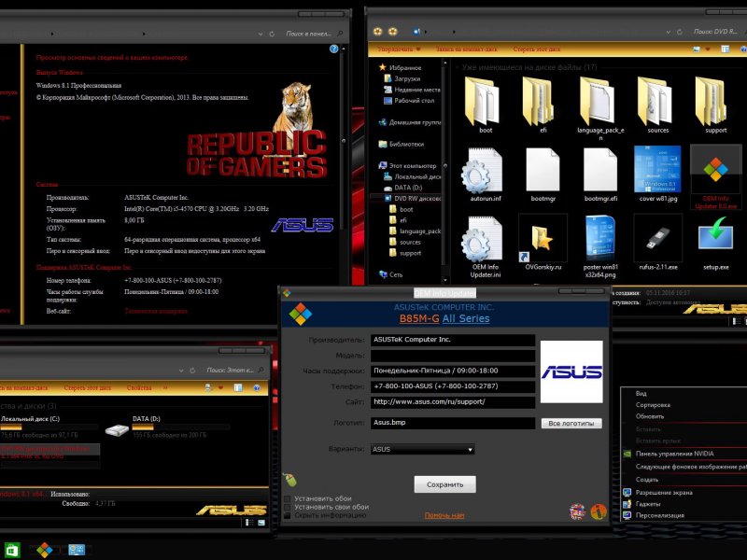Open help in the Этот компьютер explorer toolbar

pos(257,387)
